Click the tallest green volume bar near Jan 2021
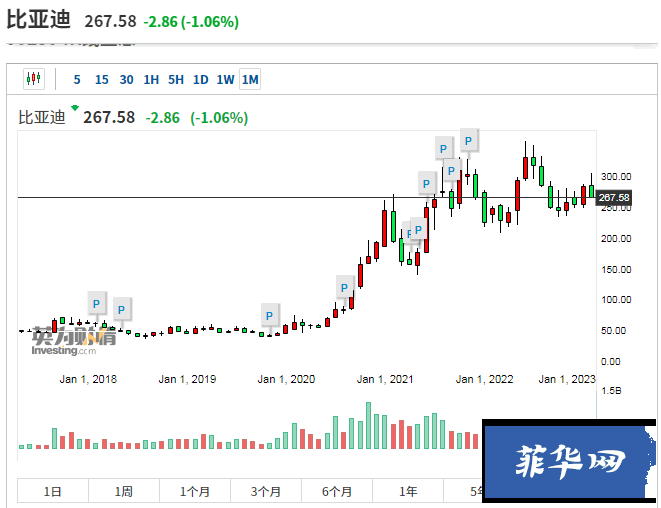 tap(368, 425)
